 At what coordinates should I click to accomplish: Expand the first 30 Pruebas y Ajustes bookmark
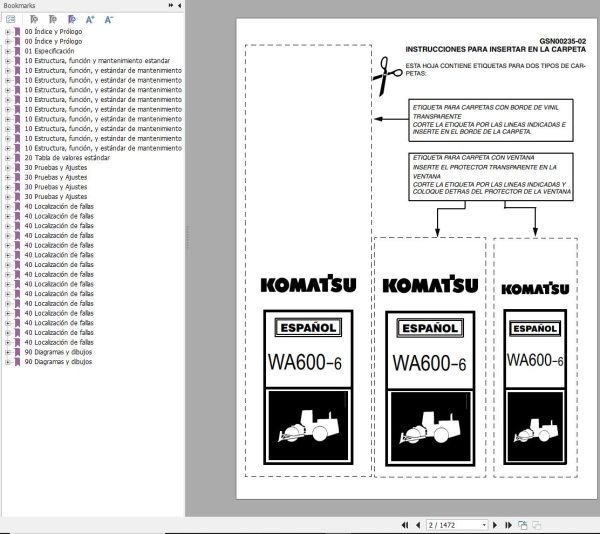pyautogui.click(x=8, y=168)
